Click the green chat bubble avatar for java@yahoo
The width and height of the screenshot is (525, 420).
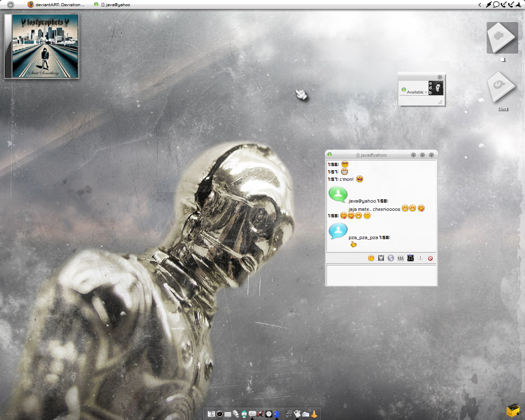coord(338,194)
